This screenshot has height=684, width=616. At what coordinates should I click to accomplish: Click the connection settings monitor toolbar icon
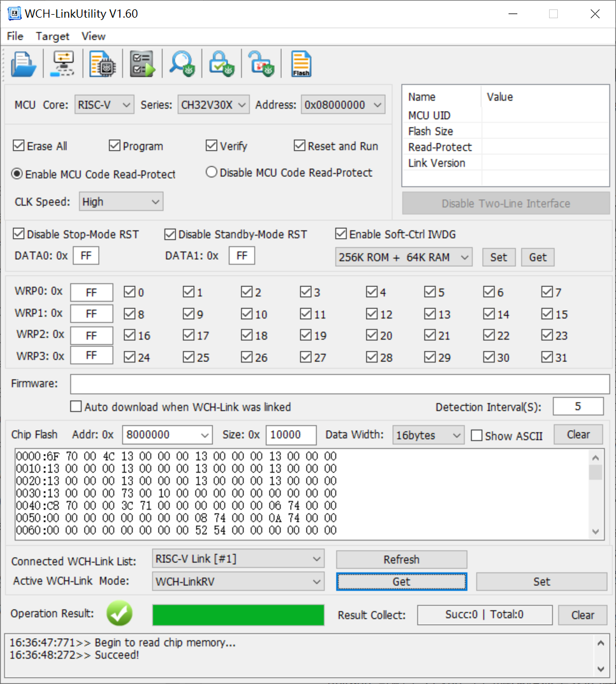[x=63, y=63]
